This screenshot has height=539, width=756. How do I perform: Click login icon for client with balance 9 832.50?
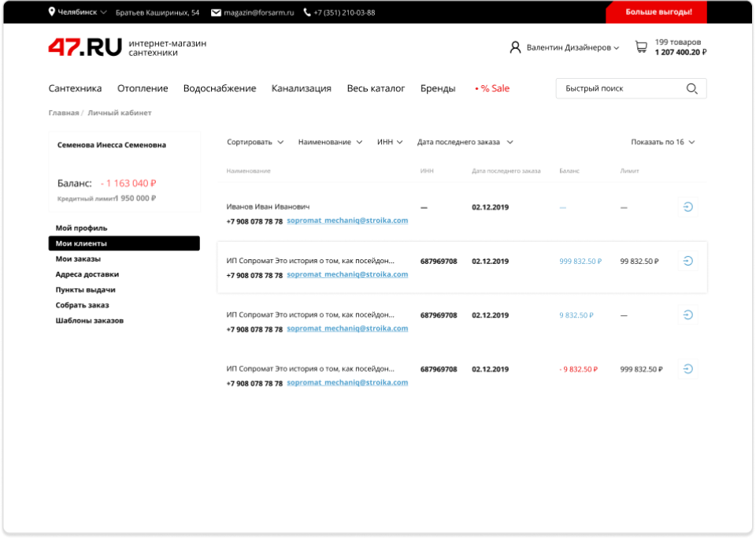687,315
